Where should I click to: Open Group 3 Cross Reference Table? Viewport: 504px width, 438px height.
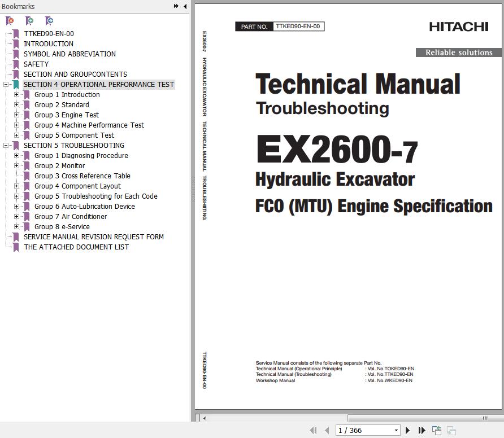coord(82,176)
